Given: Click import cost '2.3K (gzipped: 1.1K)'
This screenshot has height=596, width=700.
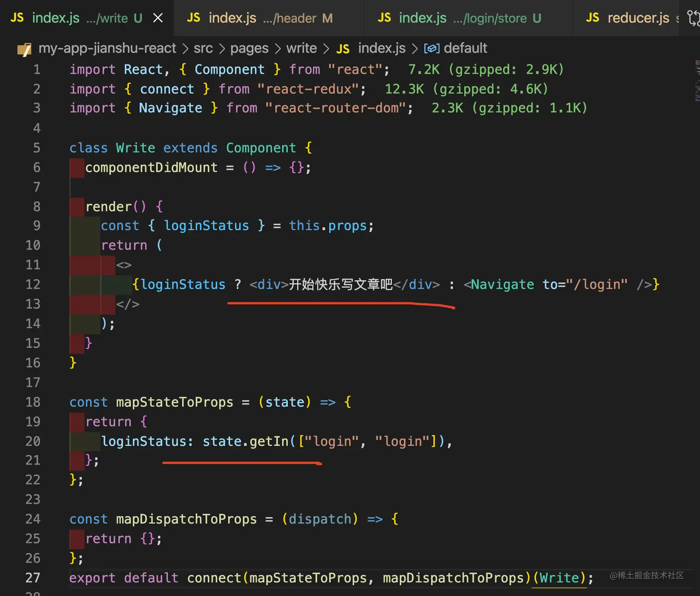Looking at the screenshot, I should click(509, 108).
